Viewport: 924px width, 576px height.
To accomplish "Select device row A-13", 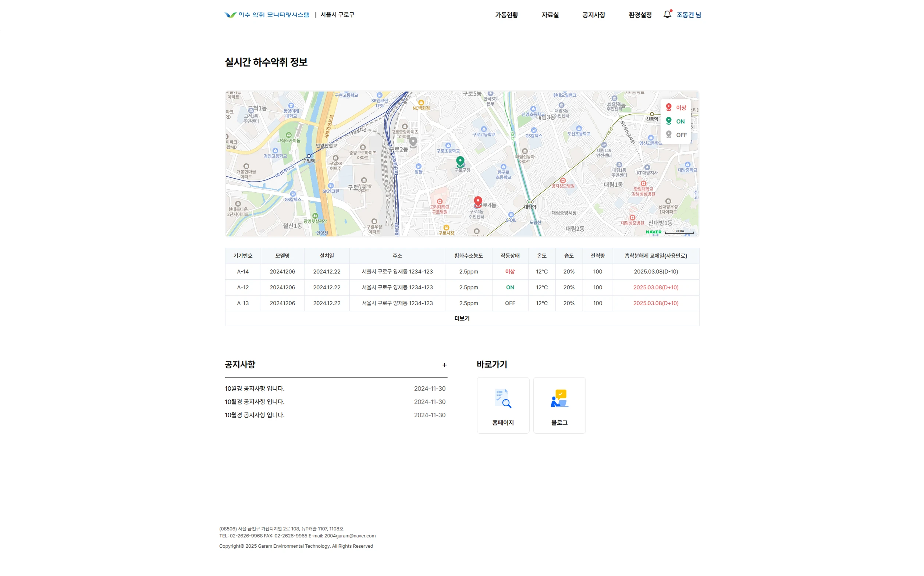I will coord(462,303).
